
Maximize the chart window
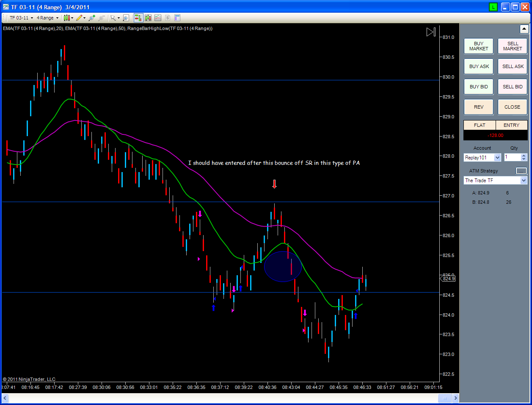(x=515, y=7)
